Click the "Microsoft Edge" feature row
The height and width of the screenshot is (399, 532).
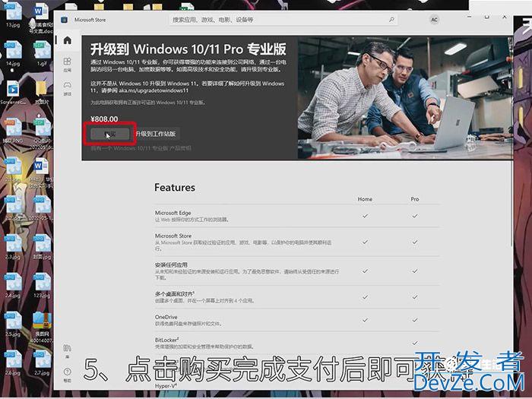297,216
